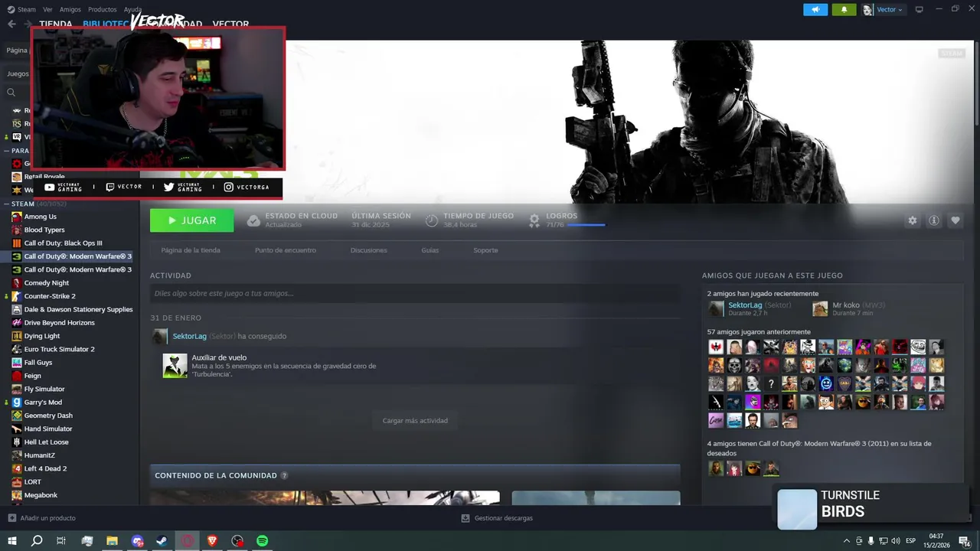Click the Logros progress bar
The width and height of the screenshot is (980, 551).
[x=586, y=225]
